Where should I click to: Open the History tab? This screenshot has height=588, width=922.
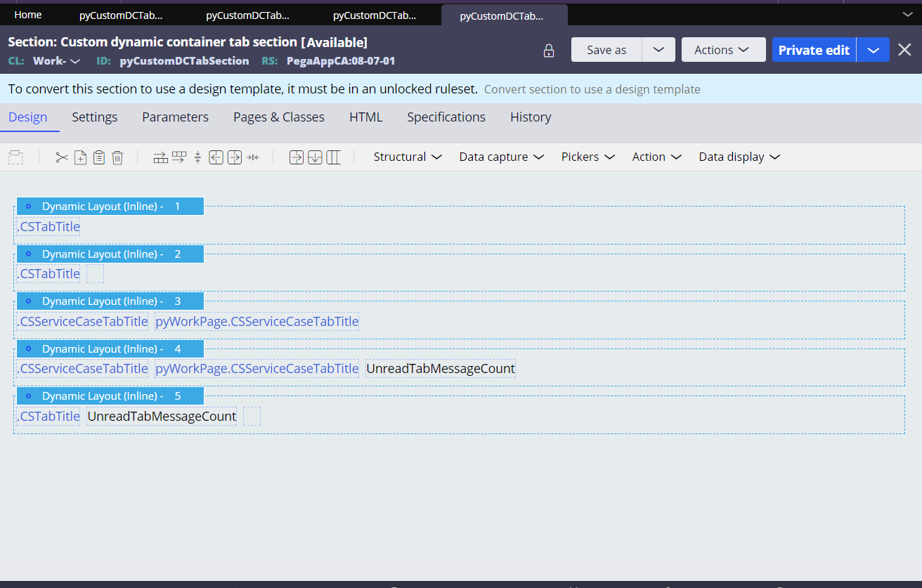click(x=531, y=117)
